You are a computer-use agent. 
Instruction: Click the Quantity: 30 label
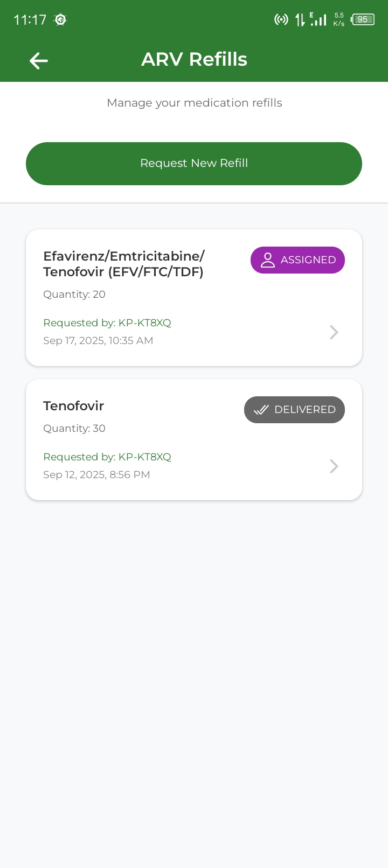(74, 429)
